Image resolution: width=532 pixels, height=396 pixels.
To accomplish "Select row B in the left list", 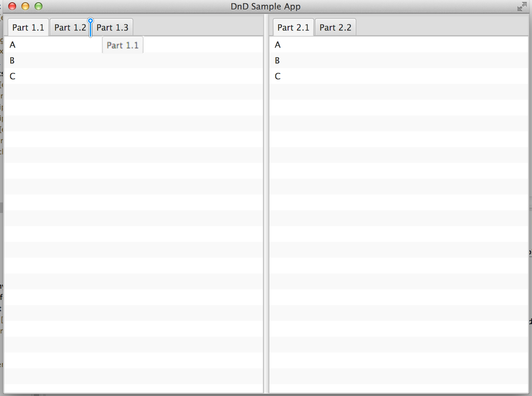I will pos(134,60).
